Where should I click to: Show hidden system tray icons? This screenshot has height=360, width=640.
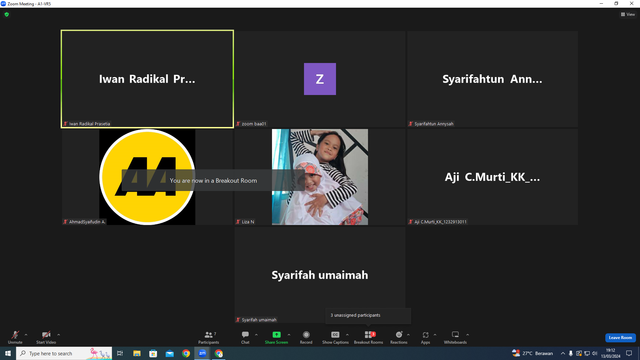[563, 353]
